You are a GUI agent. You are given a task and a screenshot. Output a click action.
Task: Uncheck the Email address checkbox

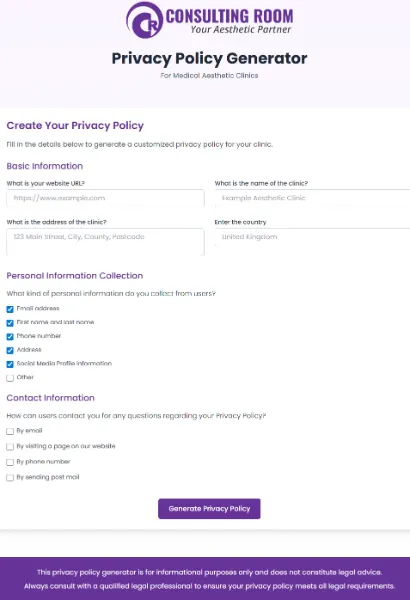pos(10,309)
